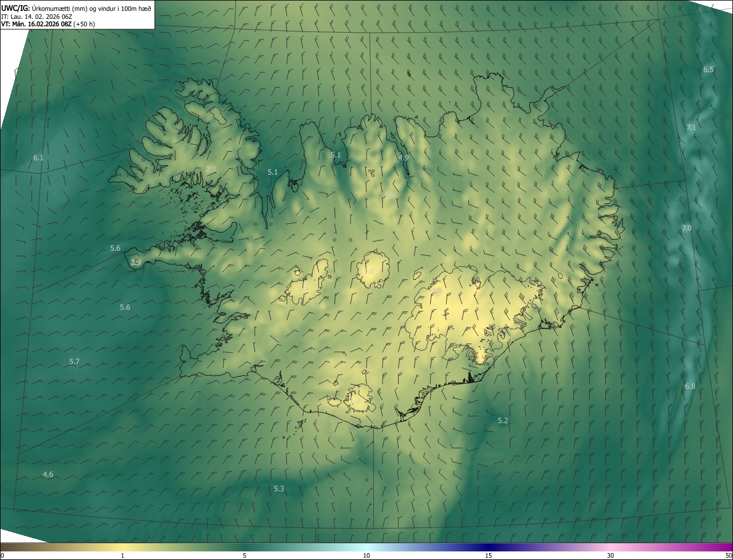Click the 6.8 value label on the map
This screenshot has height=560, width=733.
(x=690, y=386)
